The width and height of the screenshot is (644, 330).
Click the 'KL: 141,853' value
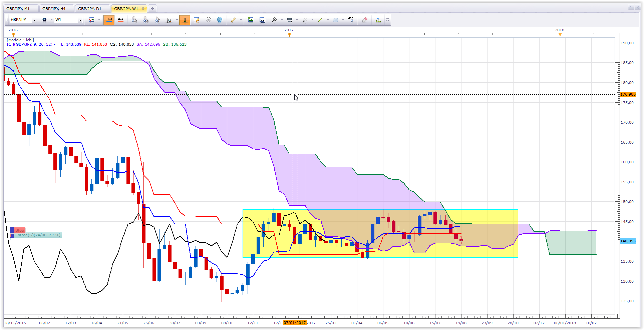click(95, 44)
